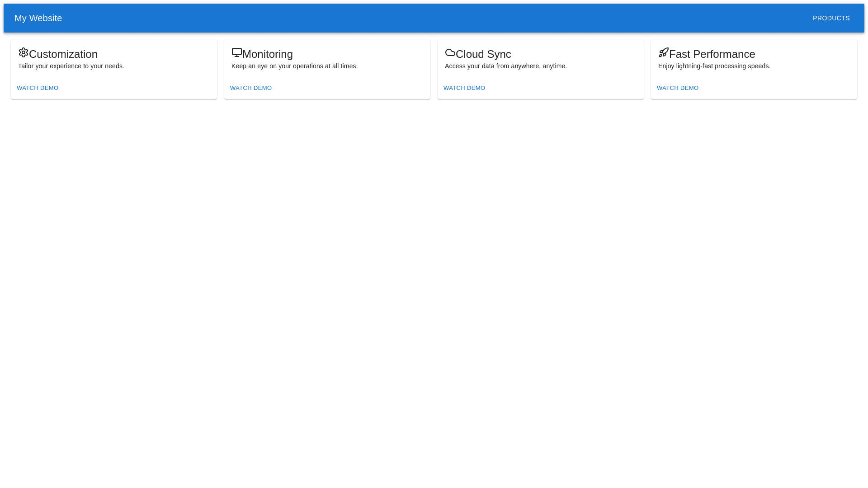Watch demo for Fast Performance
Viewport: 868px width, 488px height.
[678, 88]
